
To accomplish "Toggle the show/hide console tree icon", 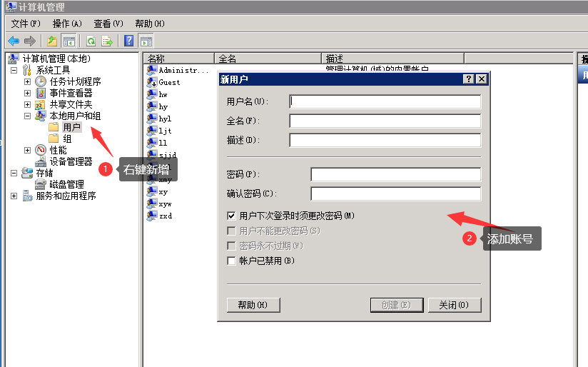I will click(69, 41).
